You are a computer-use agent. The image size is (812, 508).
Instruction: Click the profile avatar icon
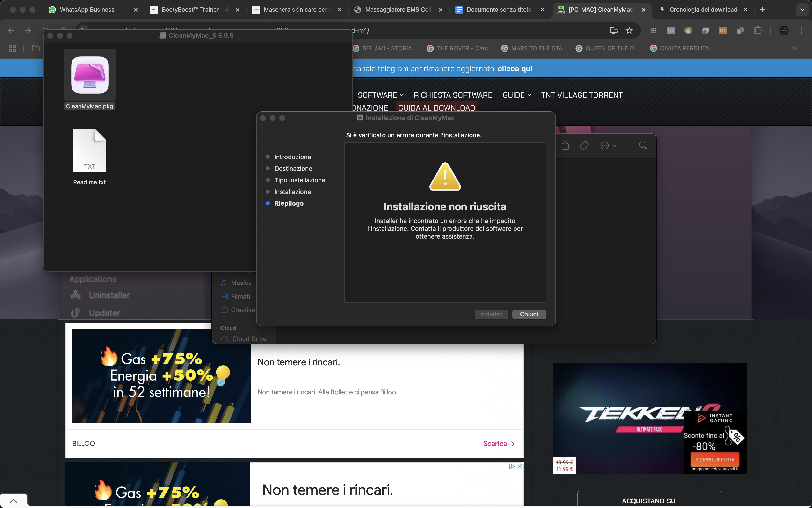(x=784, y=30)
